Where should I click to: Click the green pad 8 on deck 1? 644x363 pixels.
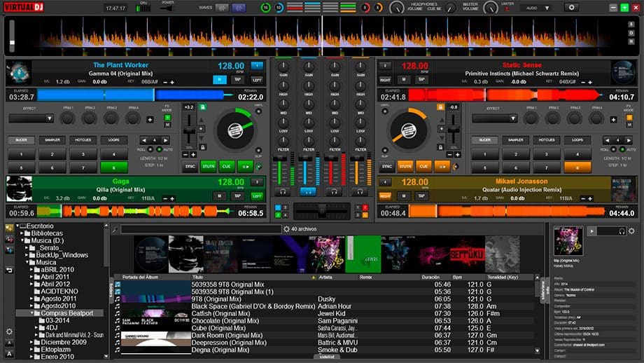point(114,167)
